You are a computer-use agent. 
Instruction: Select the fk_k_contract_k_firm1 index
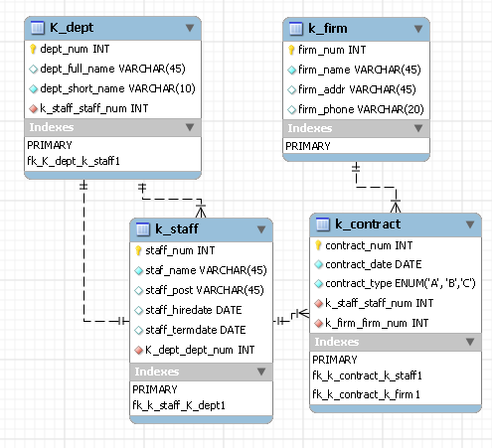[366, 394]
